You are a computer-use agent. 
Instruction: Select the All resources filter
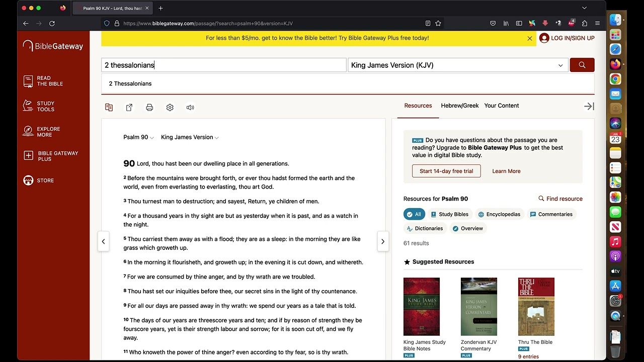pyautogui.click(x=414, y=214)
